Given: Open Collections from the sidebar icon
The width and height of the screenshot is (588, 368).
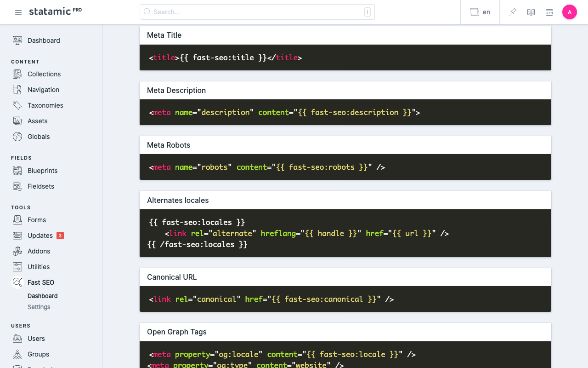Looking at the screenshot, I should click(17, 74).
